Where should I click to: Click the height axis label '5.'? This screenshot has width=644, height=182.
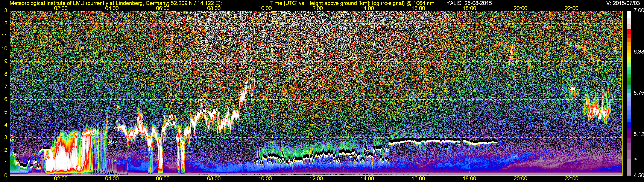click(x=6, y=112)
